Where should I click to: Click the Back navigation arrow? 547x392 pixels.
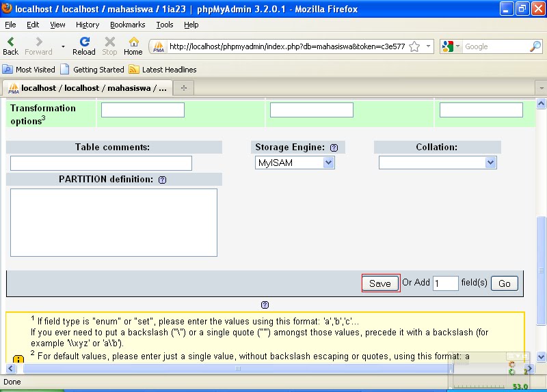point(10,42)
